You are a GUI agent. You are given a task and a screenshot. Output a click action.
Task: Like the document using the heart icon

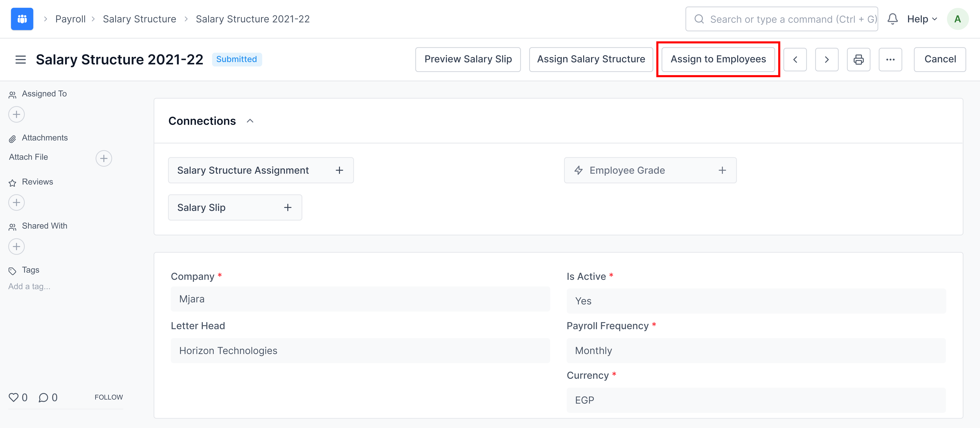[14, 397]
